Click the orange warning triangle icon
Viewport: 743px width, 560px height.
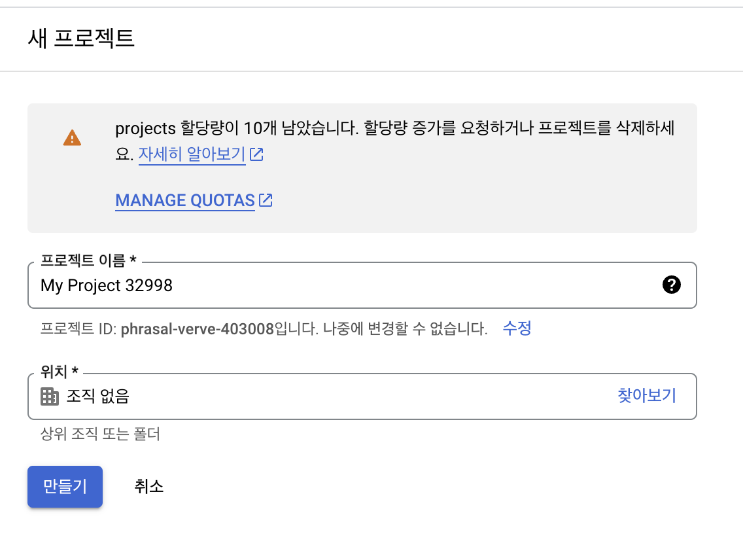click(x=72, y=138)
